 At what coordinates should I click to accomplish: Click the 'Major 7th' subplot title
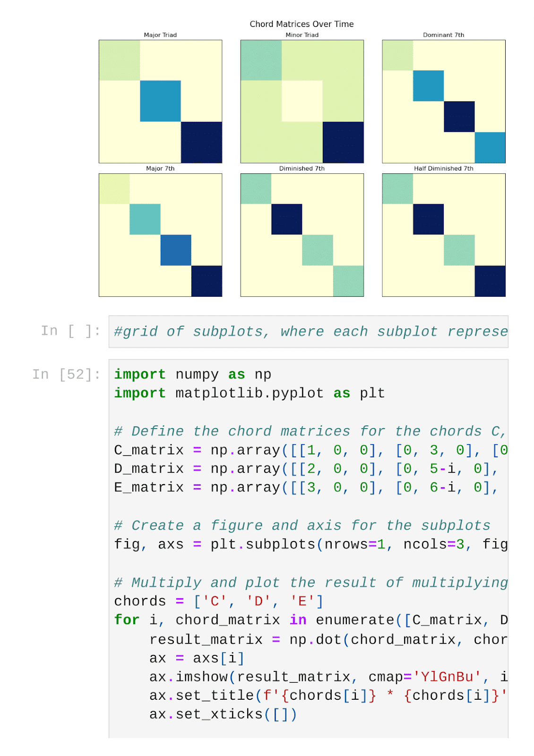(160, 168)
